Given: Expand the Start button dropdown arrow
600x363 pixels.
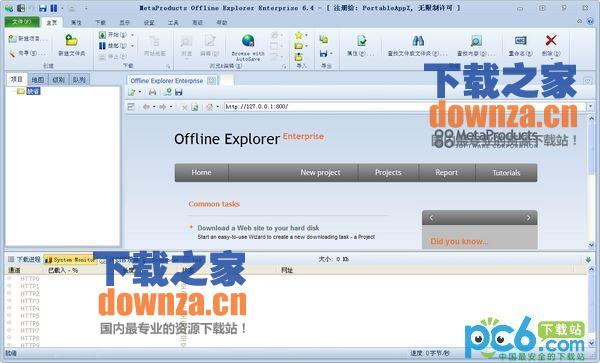Looking at the screenshot, I should point(133,35).
